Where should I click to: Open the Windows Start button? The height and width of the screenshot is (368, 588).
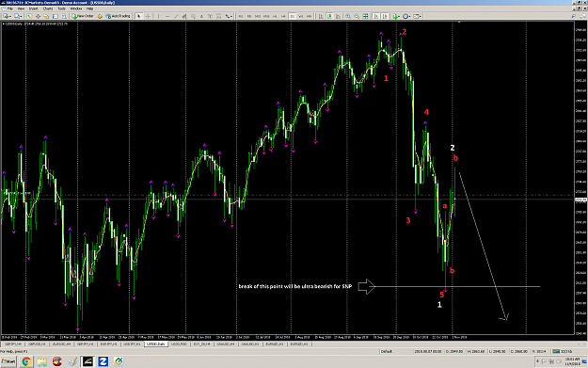(8, 361)
